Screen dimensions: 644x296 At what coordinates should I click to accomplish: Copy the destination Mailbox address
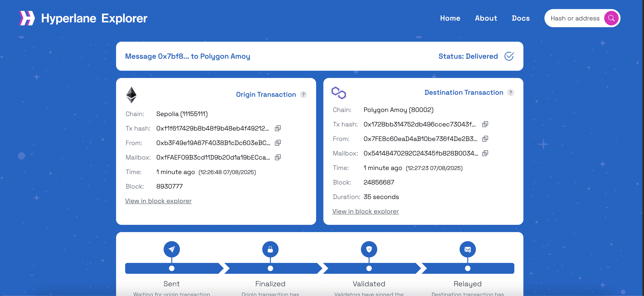(485, 153)
